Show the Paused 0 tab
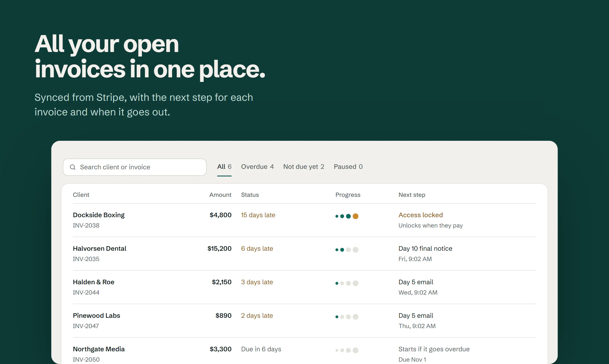This screenshot has height=364, width=609. pyautogui.click(x=348, y=167)
